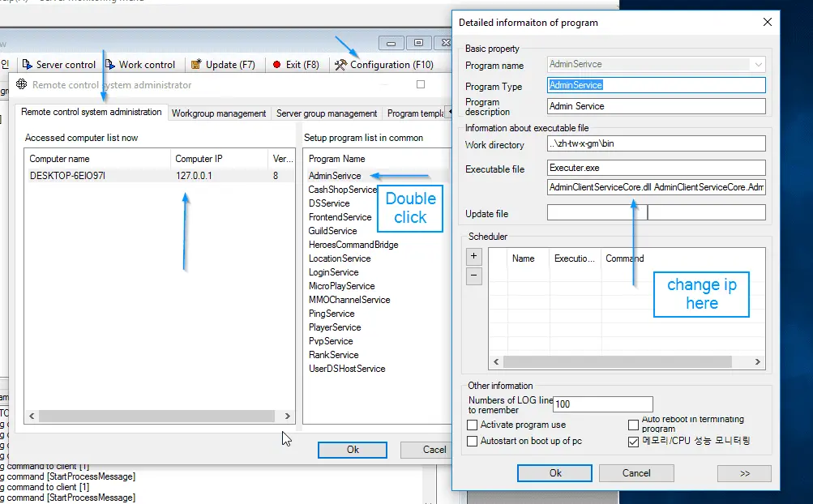The image size is (813, 504).
Task: Uncheck the 메모리/CPU 성능 모니터링 checkbox
Action: 633,442
